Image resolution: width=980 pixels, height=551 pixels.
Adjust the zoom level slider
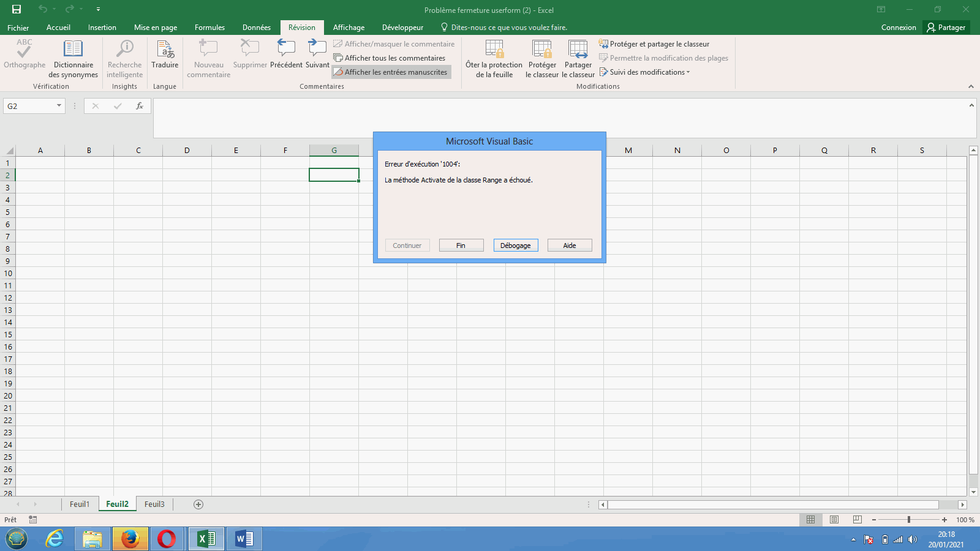point(909,520)
